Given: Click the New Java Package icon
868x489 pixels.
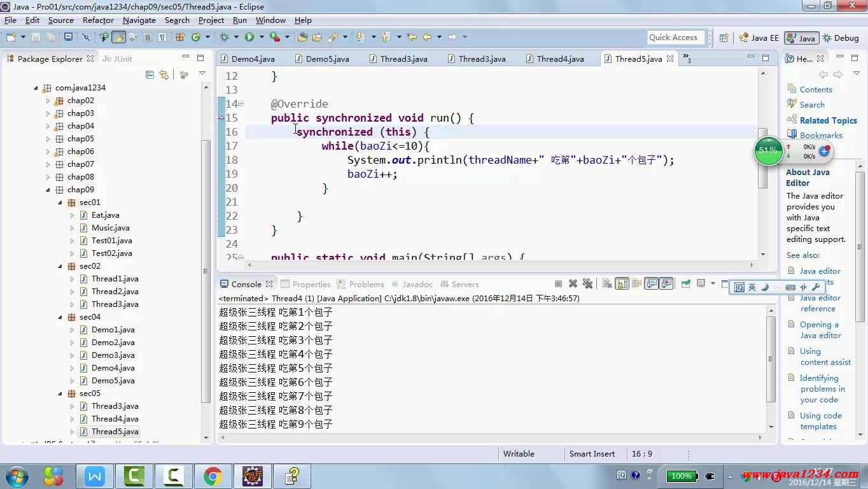Looking at the screenshot, I should pos(180,38).
